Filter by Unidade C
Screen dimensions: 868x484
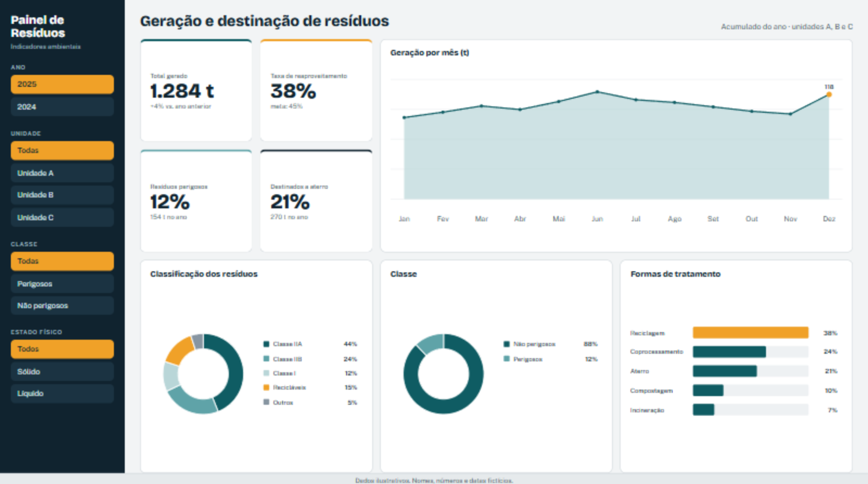tap(62, 218)
